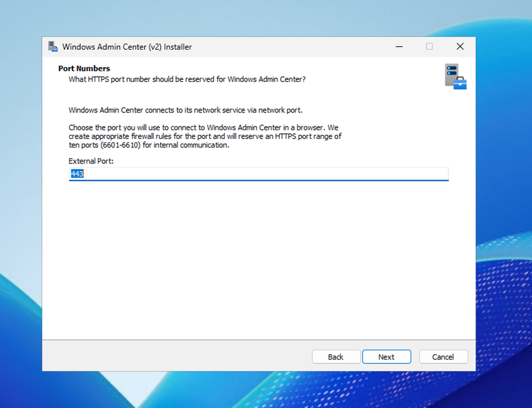Minimize the Windows Admin Center installer window

[399, 47]
